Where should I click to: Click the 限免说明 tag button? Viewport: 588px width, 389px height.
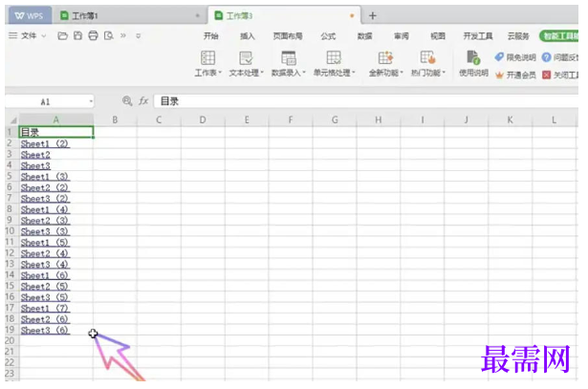click(x=515, y=57)
